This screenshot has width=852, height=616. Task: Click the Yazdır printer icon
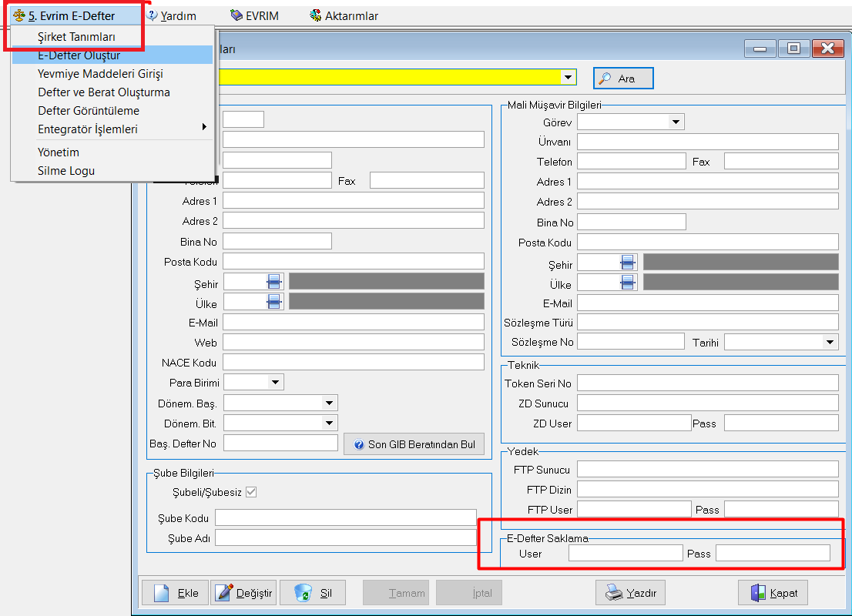point(614,593)
